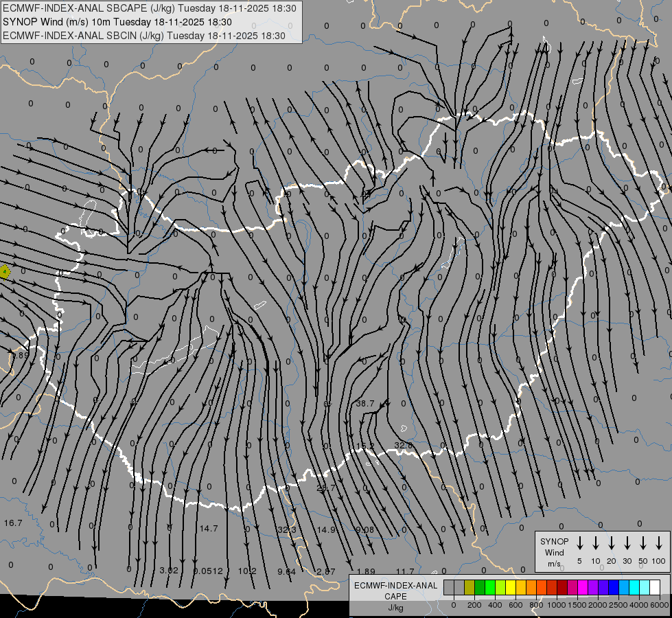The height and width of the screenshot is (618, 672).
Task: Click the ECMWF-INDEX-ANAL CAPE legend title
Action: tap(395, 591)
